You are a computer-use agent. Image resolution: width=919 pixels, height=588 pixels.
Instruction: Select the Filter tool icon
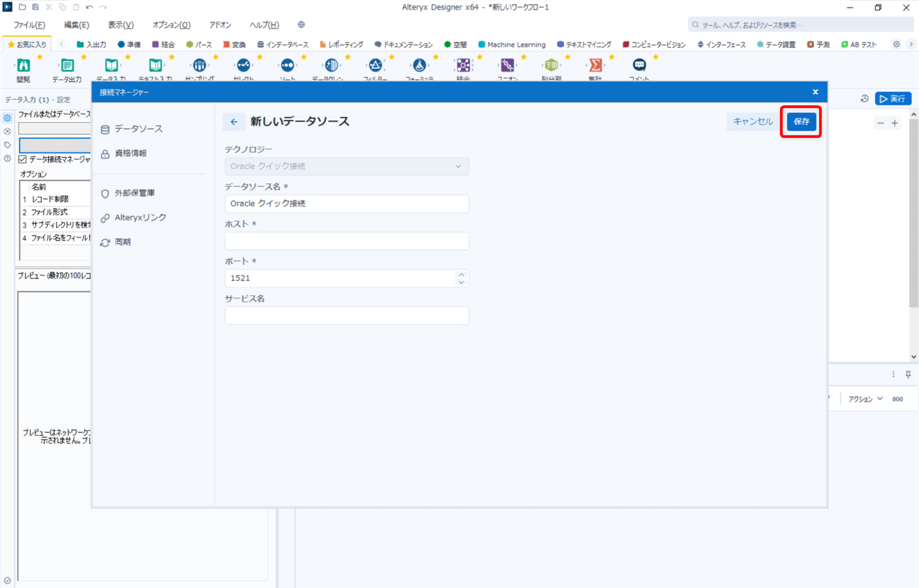tap(375, 65)
